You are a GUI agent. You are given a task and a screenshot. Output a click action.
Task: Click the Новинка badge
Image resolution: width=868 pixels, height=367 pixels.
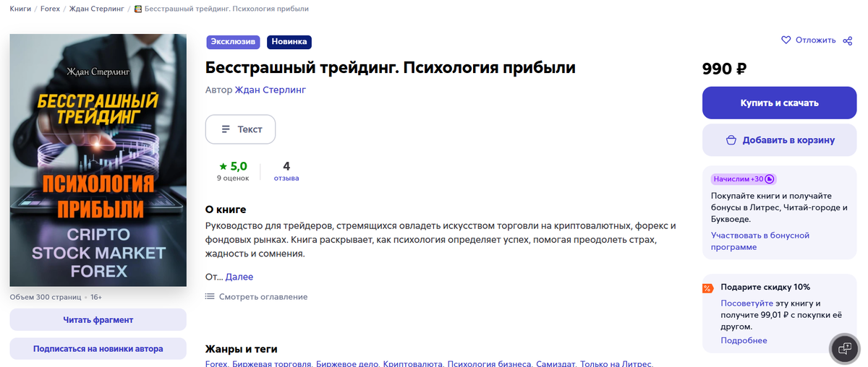point(289,42)
